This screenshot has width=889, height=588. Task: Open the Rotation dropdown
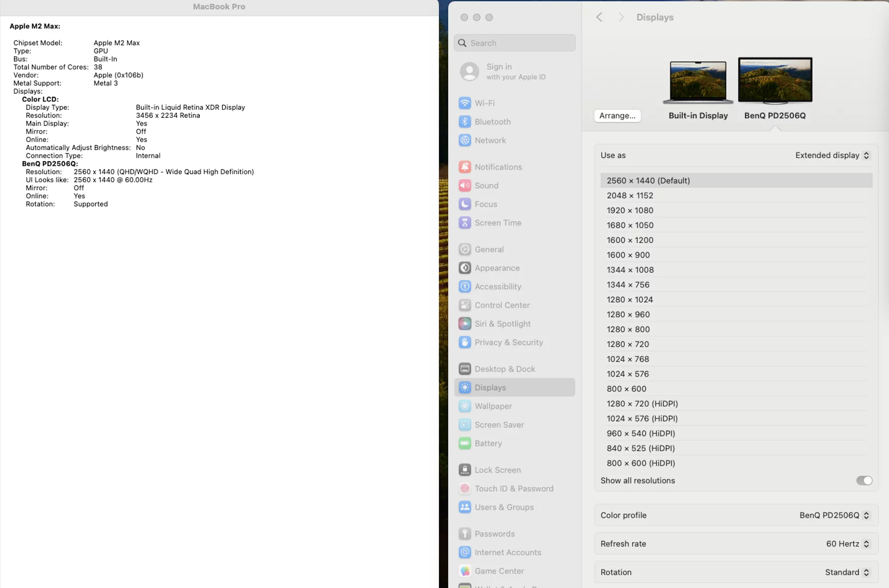pyautogui.click(x=847, y=572)
